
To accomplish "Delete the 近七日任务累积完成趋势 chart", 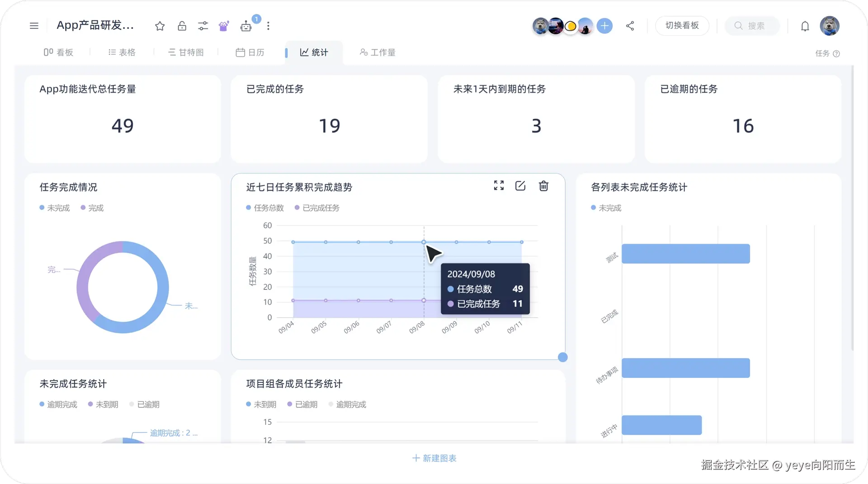I will tap(543, 186).
